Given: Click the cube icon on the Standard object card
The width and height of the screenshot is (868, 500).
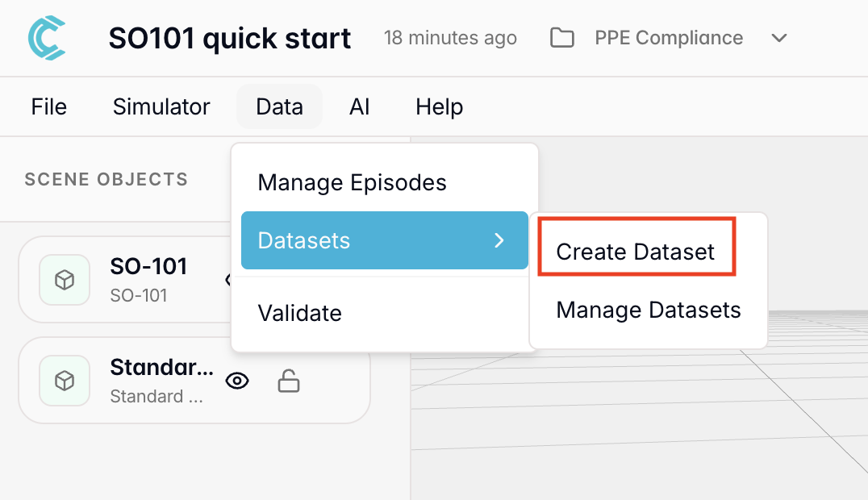Looking at the screenshot, I should (x=65, y=381).
